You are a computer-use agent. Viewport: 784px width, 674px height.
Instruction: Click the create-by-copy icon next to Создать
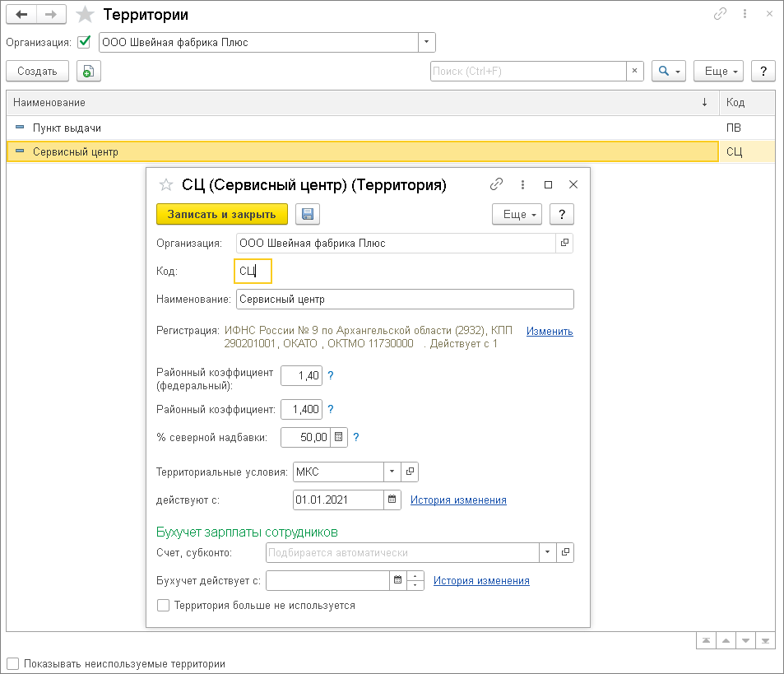pos(88,72)
